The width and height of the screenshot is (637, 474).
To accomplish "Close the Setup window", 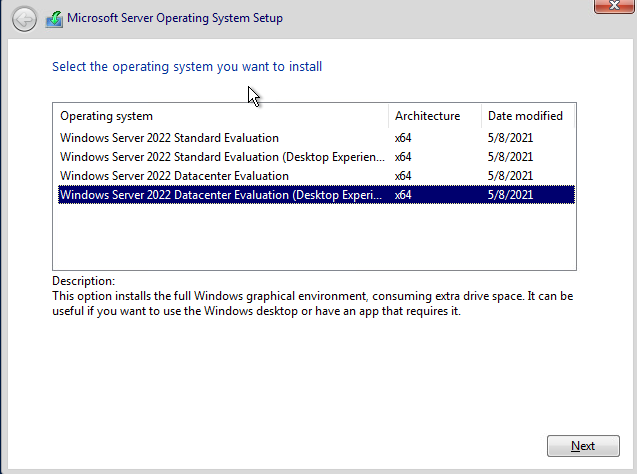I will (x=614, y=6).
